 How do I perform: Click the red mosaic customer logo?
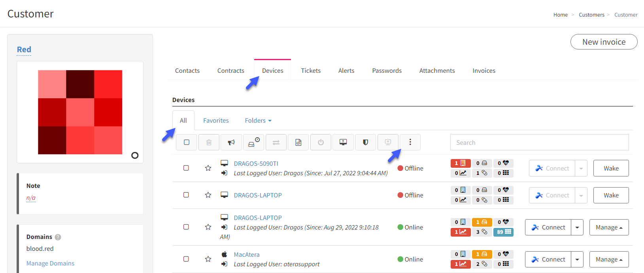click(80, 112)
